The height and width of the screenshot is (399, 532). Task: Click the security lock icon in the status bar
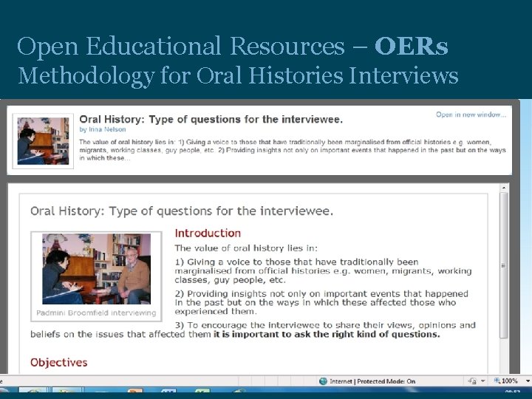pyautogui.click(x=472, y=381)
